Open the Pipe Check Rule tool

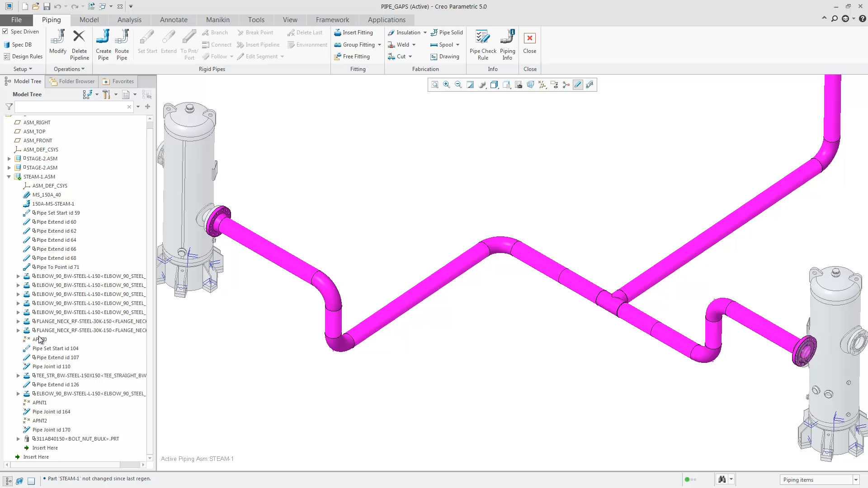click(483, 45)
